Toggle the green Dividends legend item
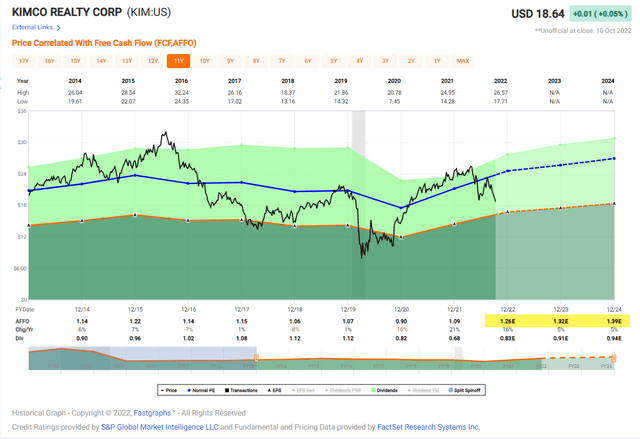The width and height of the screenshot is (640, 439). click(384, 390)
